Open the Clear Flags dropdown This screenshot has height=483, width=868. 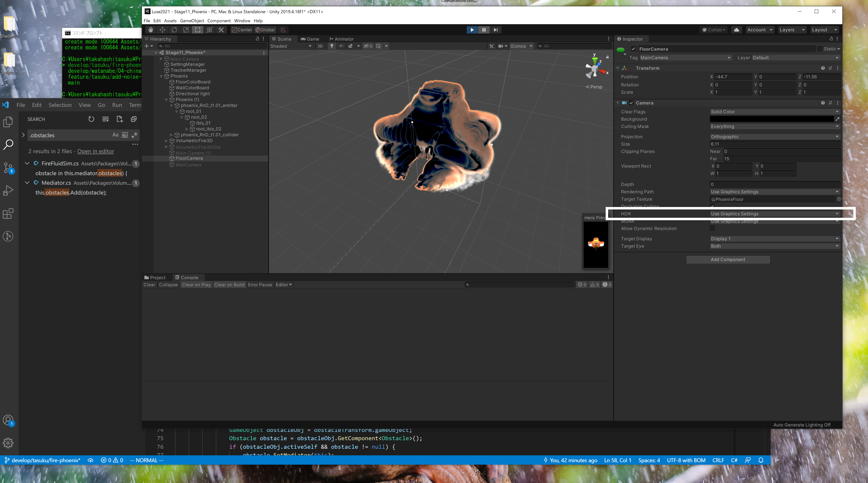coord(774,112)
